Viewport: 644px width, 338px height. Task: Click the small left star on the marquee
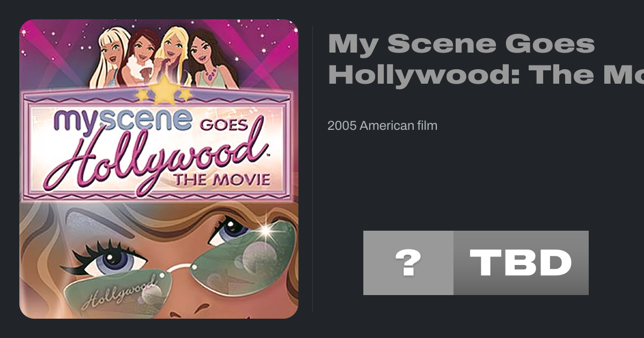[142, 95]
